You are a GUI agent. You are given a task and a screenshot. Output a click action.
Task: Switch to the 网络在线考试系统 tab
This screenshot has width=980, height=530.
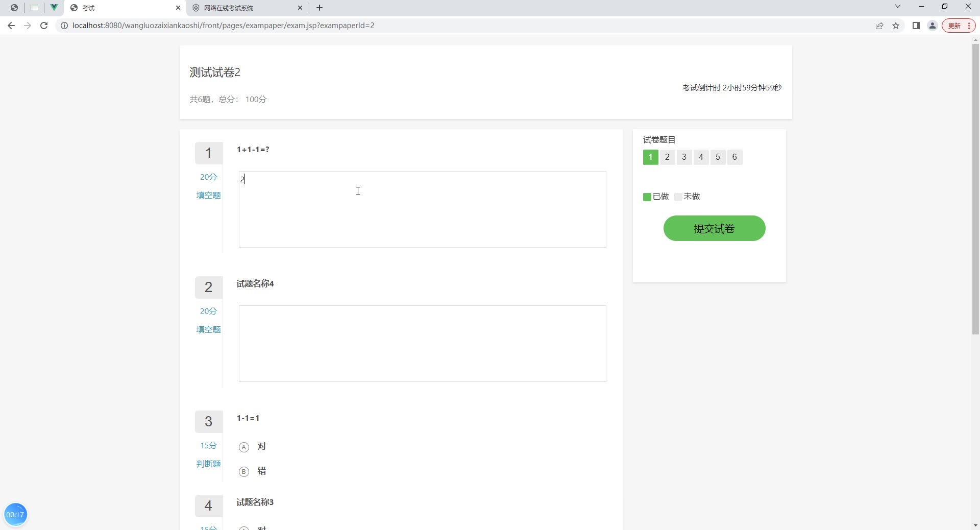tap(245, 8)
